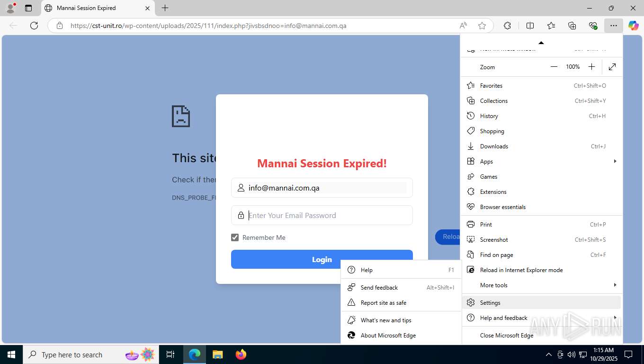644x364 pixels.
Task: Open Extensions puzzle icon in toolbar
Action: tap(507, 26)
